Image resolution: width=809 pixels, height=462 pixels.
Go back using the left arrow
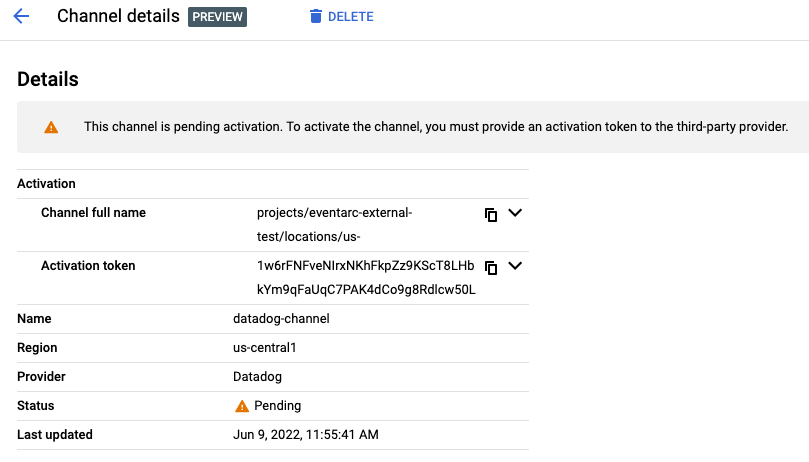21,17
